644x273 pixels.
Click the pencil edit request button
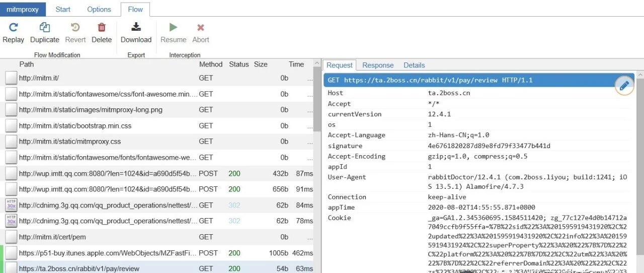[624, 86]
